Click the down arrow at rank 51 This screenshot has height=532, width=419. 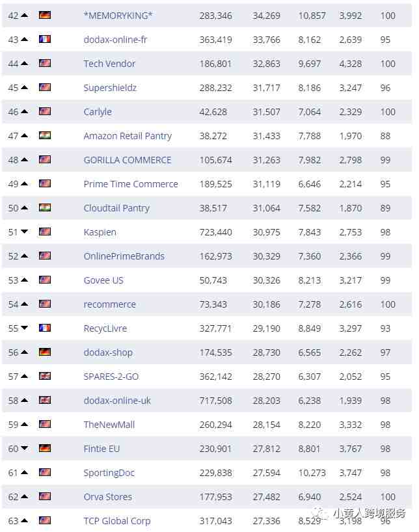(x=25, y=232)
